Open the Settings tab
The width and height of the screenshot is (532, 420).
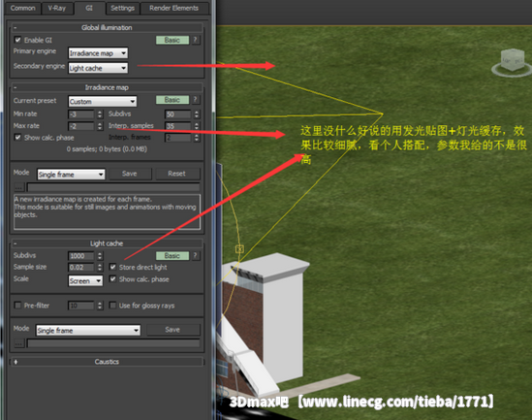click(x=122, y=8)
